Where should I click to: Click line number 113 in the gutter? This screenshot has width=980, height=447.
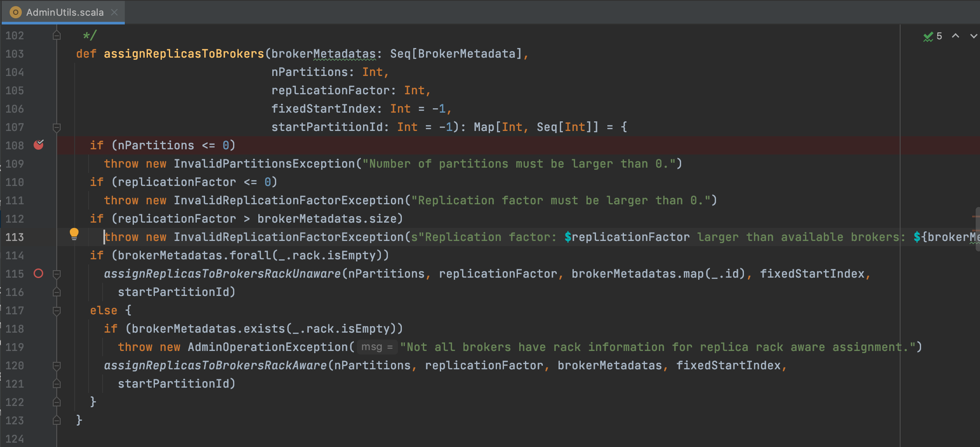coord(15,237)
